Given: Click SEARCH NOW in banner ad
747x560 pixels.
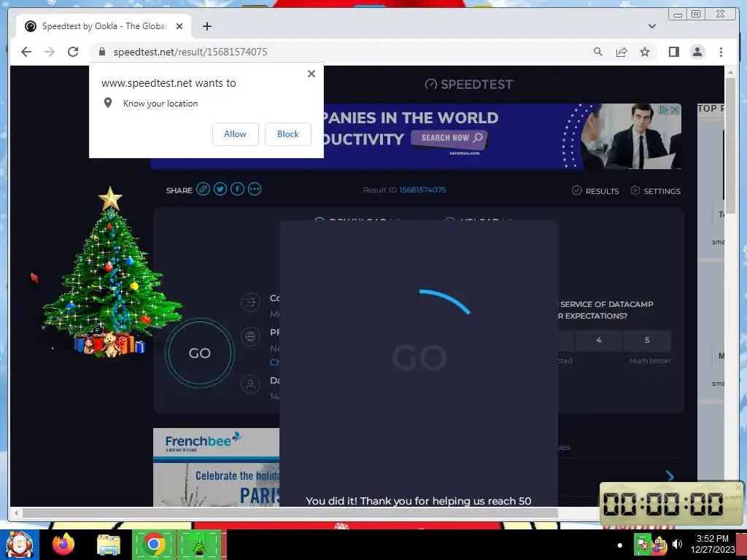Looking at the screenshot, I should coord(449,138).
